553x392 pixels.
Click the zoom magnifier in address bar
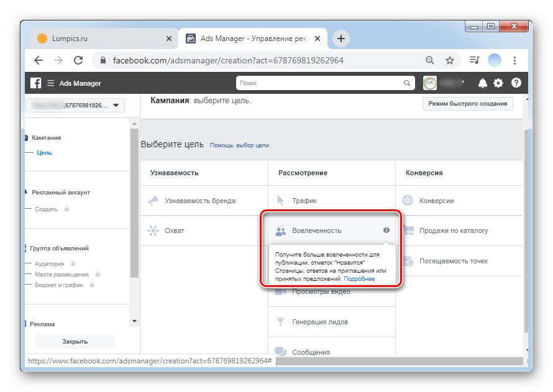point(429,60)
